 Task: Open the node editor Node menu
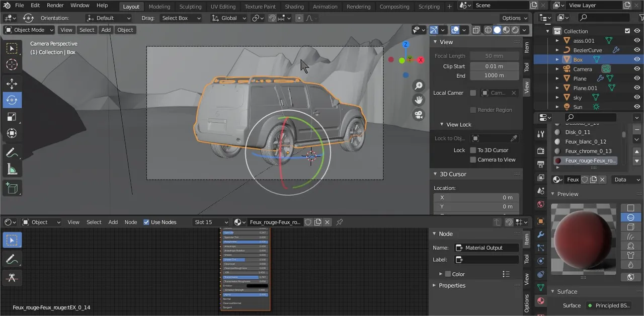131,222
